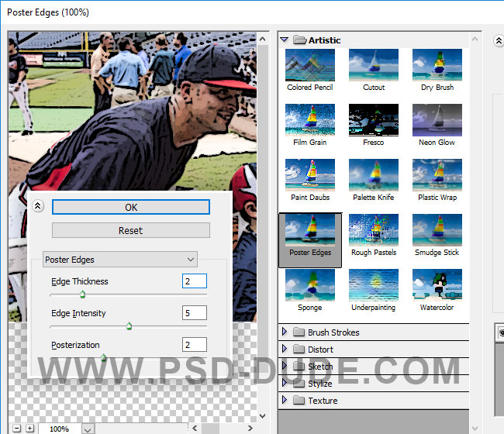Click the Edge Intensity value field

tap(195, 313)
